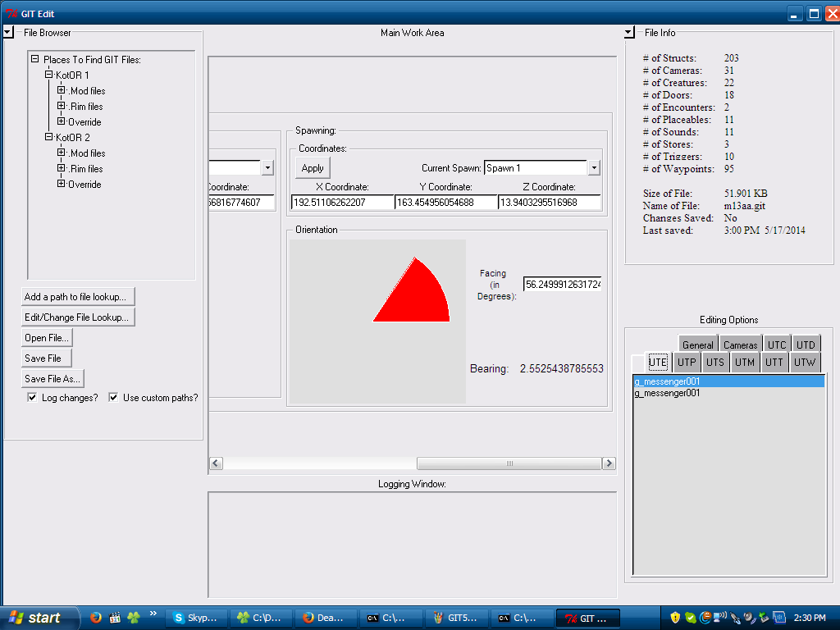Toggle Log changes checkbox
This screenshot has width=840, height=630.
(x=32, y=398)
